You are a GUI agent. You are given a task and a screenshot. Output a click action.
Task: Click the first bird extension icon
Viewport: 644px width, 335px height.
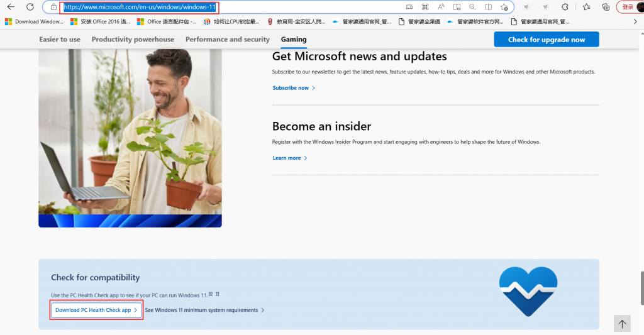[x=526, y=7]
